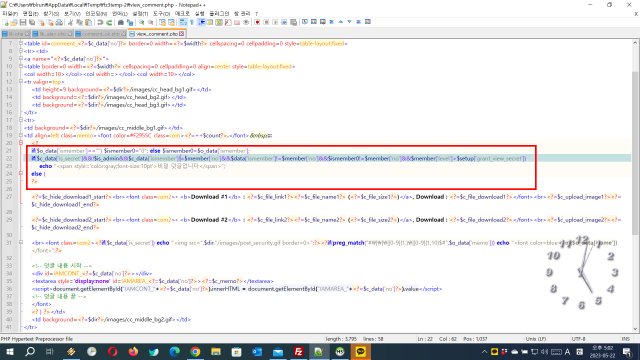
Task: Close the view_comment.php tab
Action: [182, 34]
